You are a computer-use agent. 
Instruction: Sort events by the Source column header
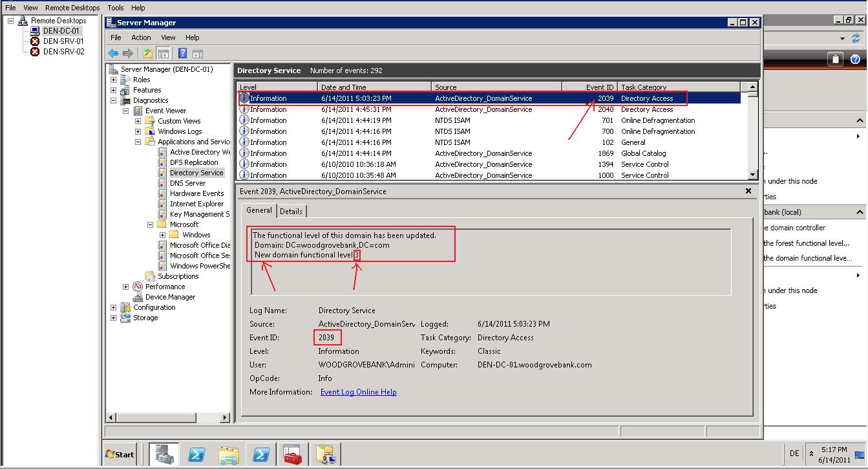[496, 87]
